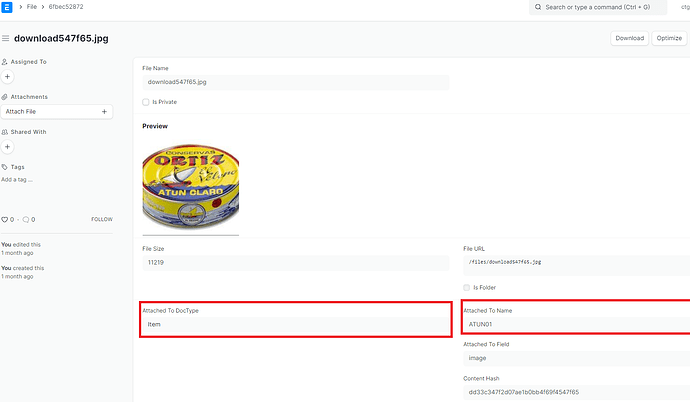Click the Tags label icon
Screen dimensions: 690x402
click(x=4, y=167)
